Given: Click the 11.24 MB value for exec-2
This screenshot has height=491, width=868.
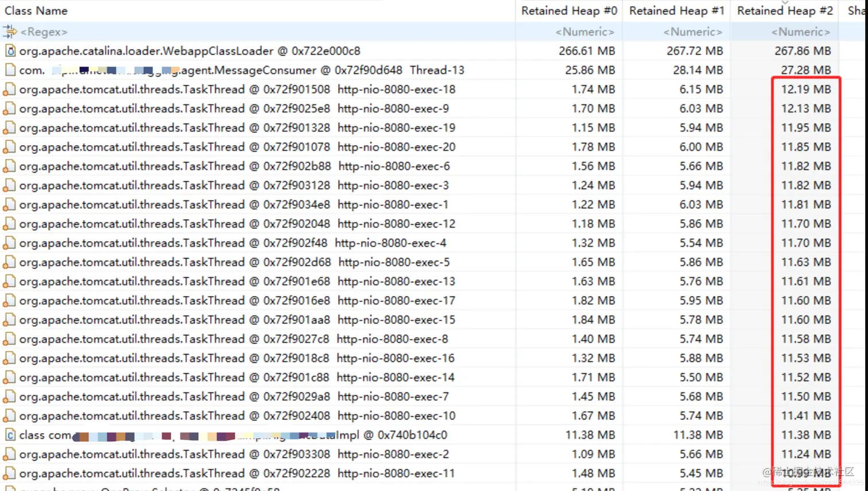Looking at the screenshot, I should [806, 454].
